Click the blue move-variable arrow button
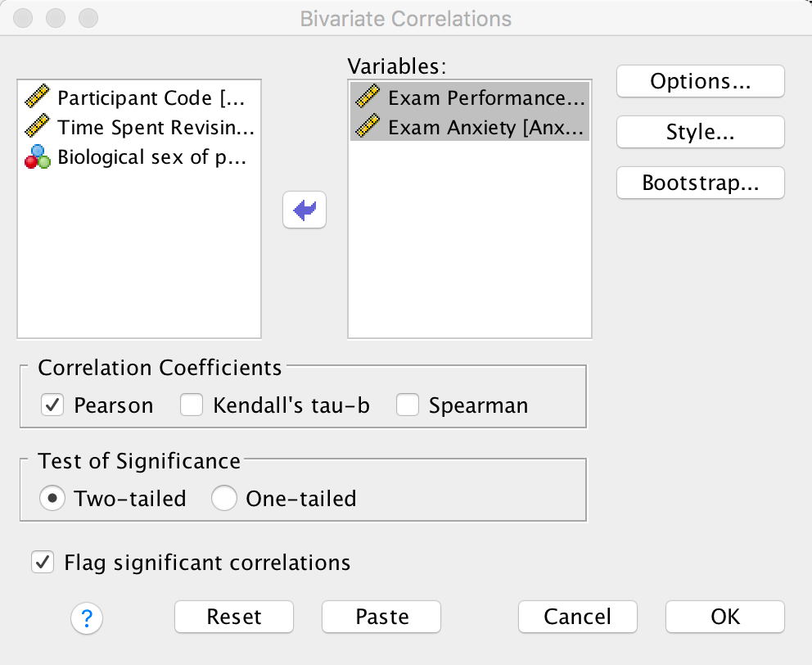Screen dimensions: 812x665 coord(304,210)
